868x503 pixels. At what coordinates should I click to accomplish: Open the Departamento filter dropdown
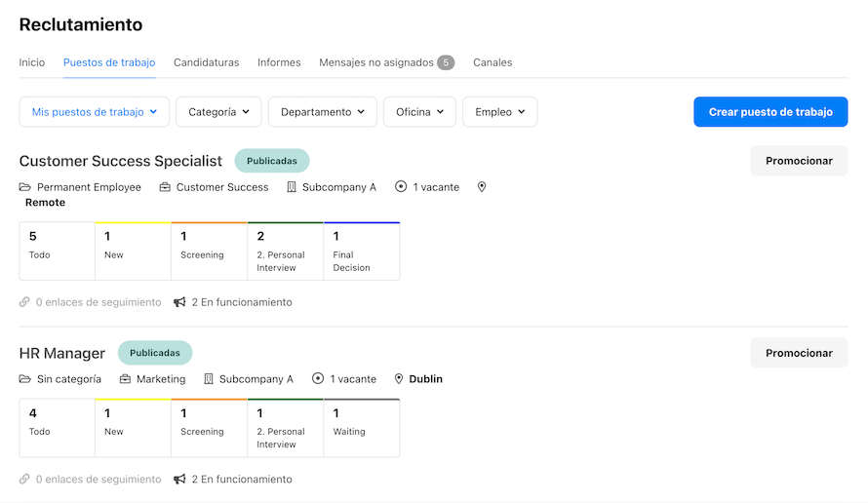coord(323,112)
